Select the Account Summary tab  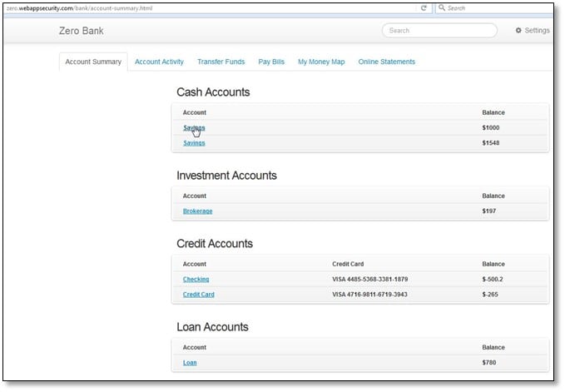click(93, 62)
